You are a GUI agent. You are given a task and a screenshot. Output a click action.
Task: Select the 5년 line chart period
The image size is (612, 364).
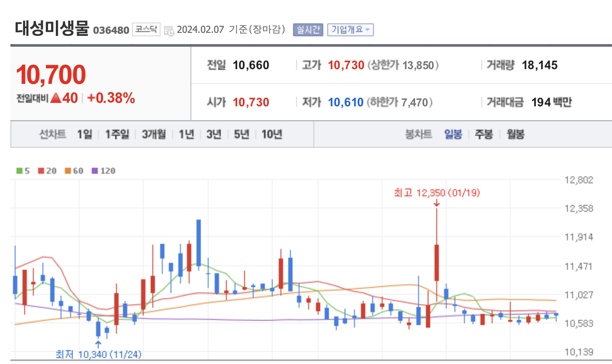tap(242, 134)
